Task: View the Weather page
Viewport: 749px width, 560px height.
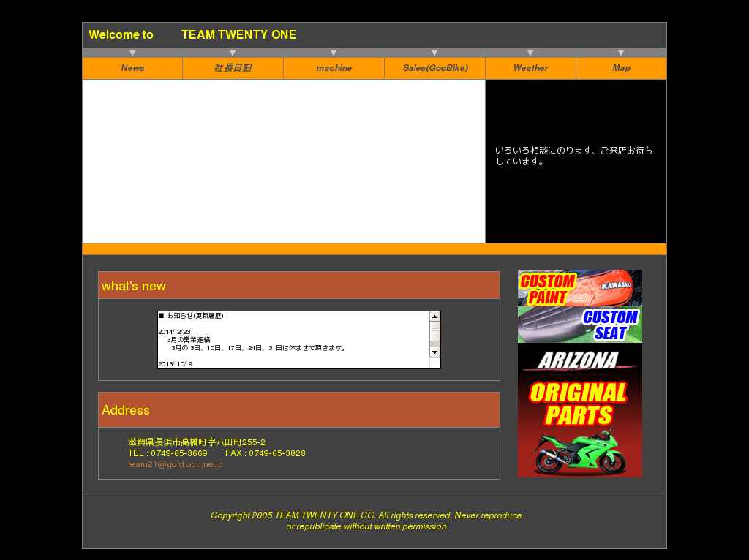Action: click(530, 68)
